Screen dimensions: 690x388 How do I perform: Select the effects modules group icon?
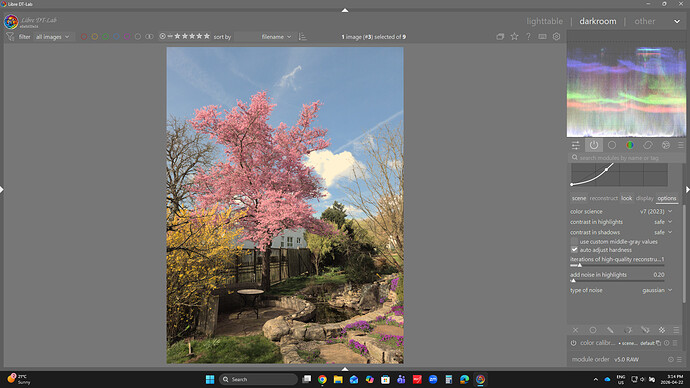coord(666,145)
